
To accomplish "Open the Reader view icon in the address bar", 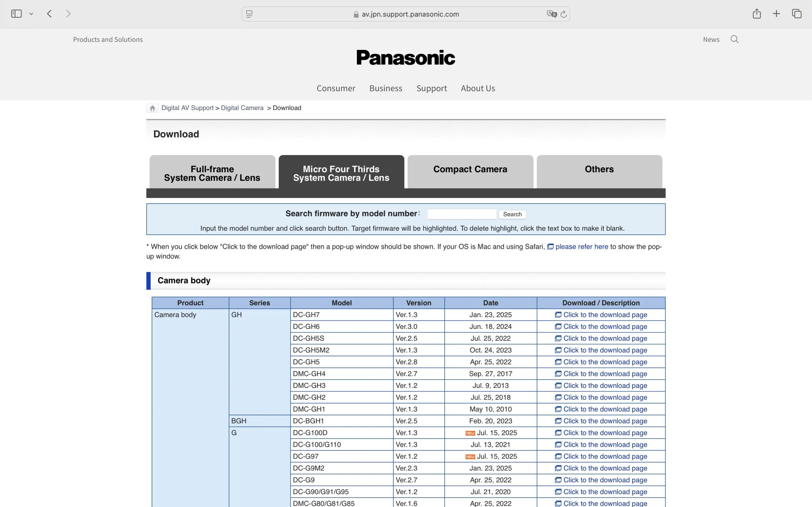I will point(249,14).
